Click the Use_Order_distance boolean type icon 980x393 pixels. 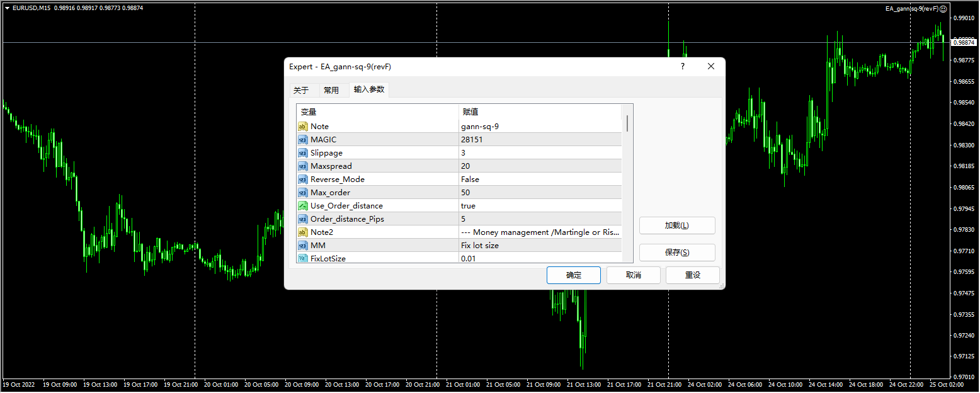[302, 206]
